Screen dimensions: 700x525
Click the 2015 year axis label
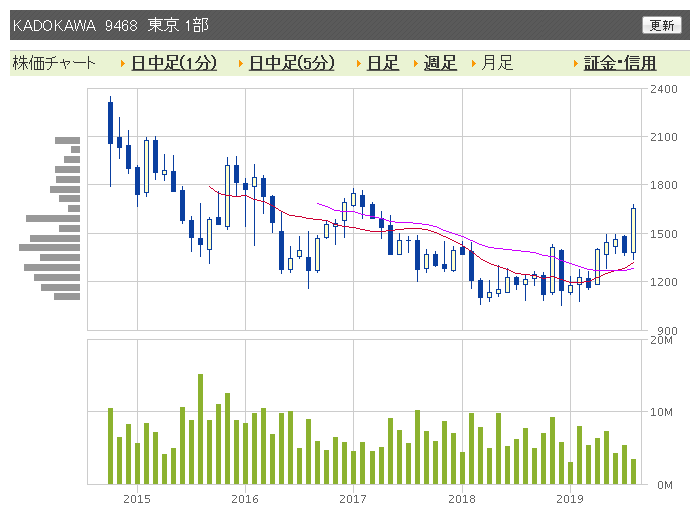click(137, 499)
